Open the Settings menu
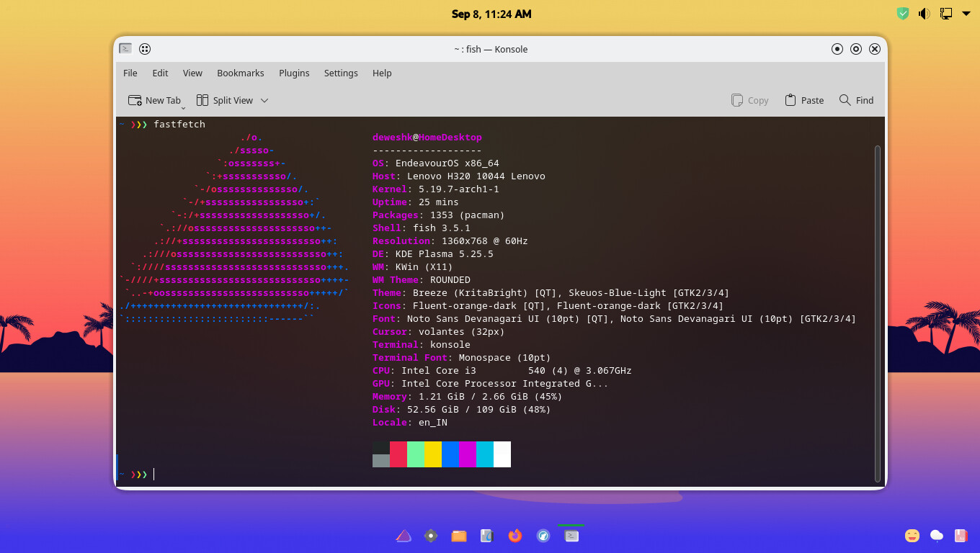This screenshot has width=980, height=553. coord(341,73)
